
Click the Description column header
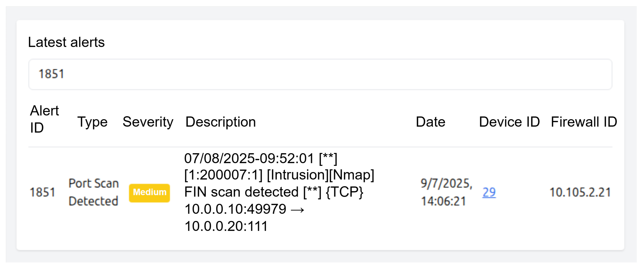point(221,122)
